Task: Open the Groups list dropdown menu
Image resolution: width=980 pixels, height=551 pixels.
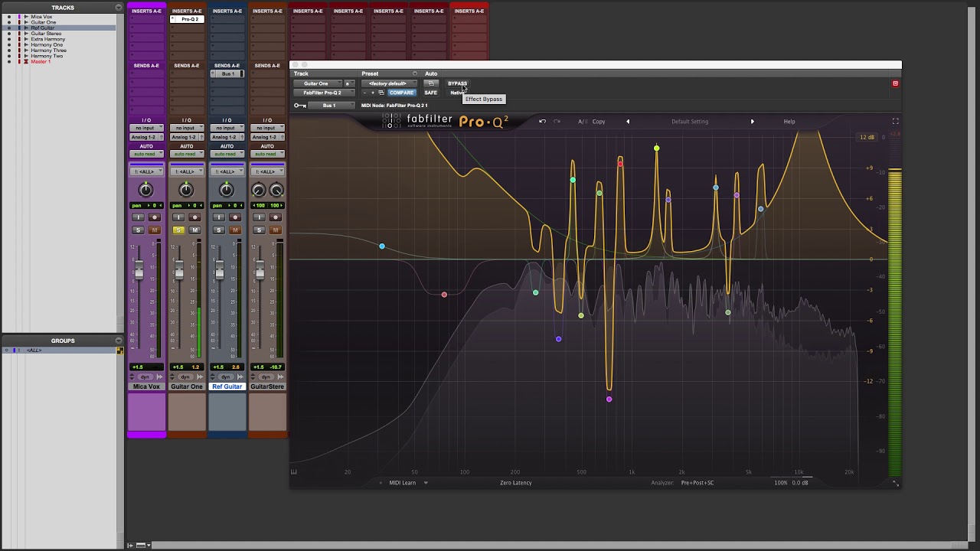Action: 119,341
